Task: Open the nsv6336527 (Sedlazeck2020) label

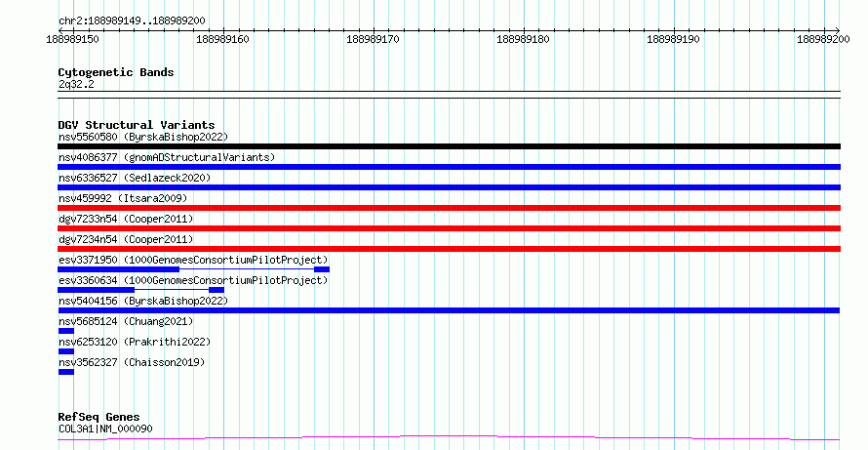Action: click(x=135, y=178)
